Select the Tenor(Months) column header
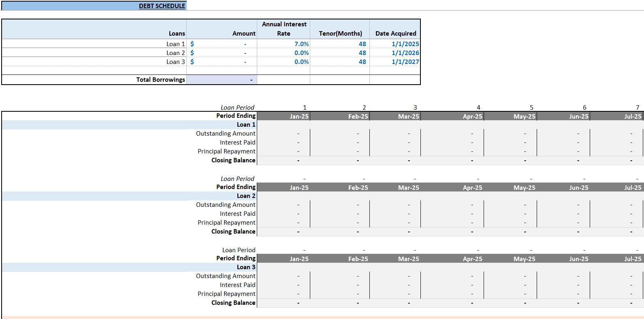Screen dimensions: 644x319 coord(340,33)
